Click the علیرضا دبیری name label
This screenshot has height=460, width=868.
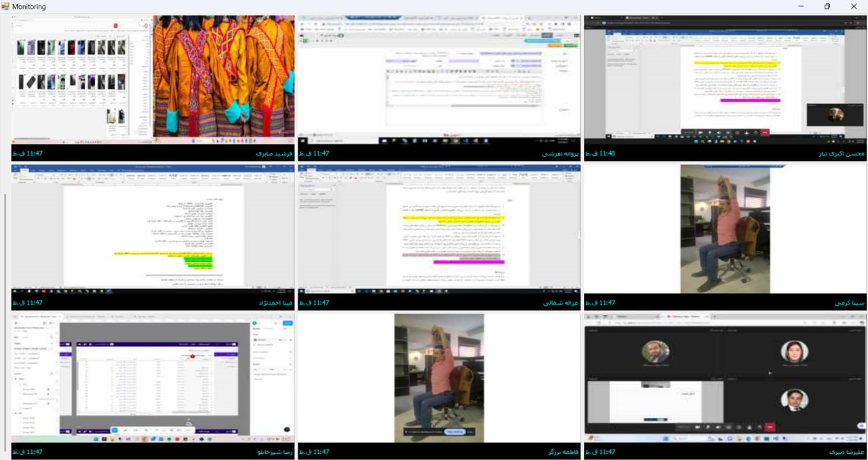point(846,452)
